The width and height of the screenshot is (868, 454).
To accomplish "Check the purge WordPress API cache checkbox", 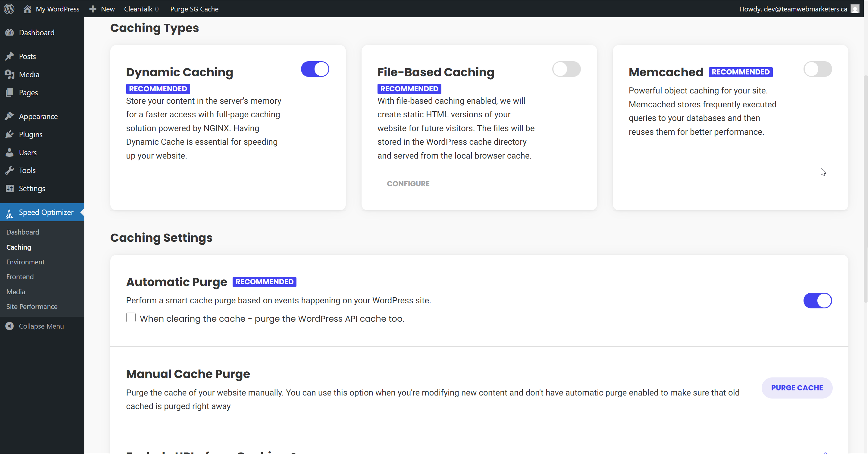I will point(131,318).
